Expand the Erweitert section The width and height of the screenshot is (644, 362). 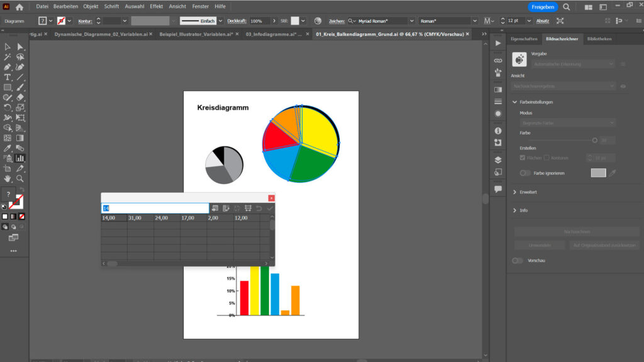(x=515, y=192)
